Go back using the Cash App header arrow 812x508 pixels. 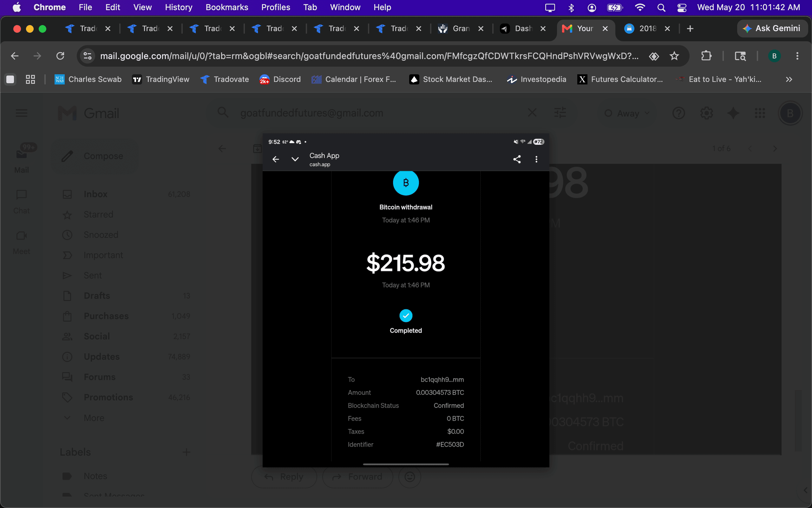(276, 159)
